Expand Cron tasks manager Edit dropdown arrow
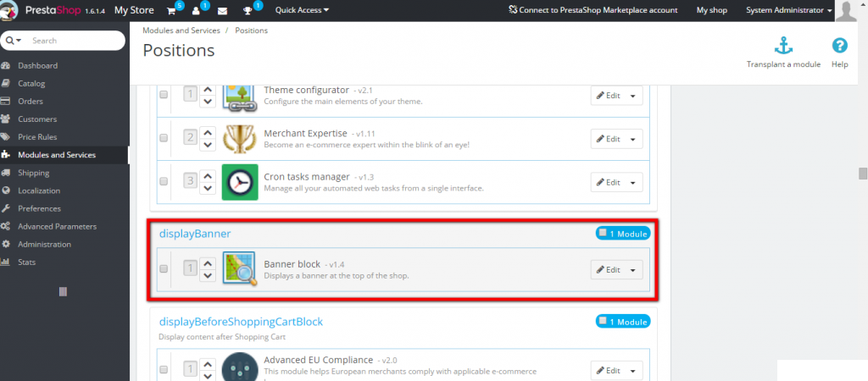Viewport: 868px width, 381px height. click(633, 183)
